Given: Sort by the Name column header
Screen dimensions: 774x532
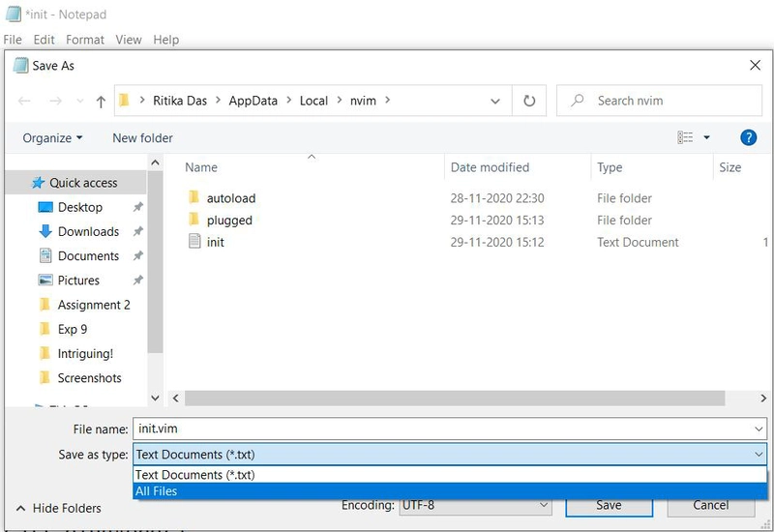Looking at the screenshot, I should coord(201,167).
